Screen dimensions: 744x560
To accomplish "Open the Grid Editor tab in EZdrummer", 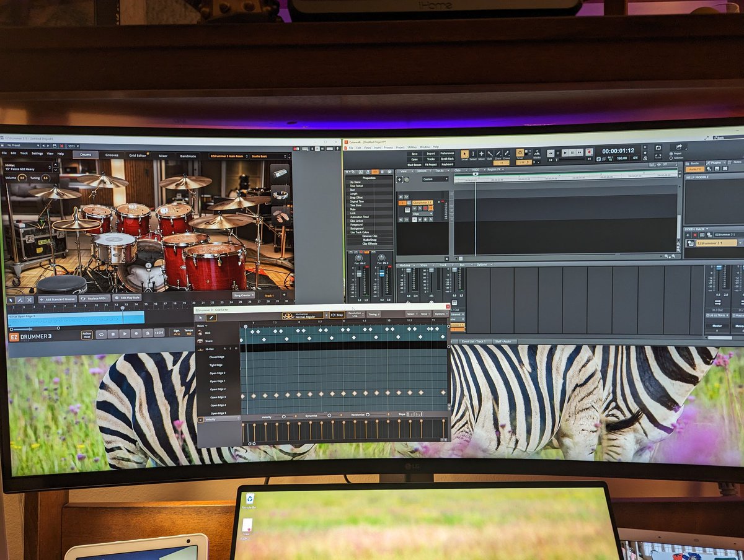I will click(138, 155).
